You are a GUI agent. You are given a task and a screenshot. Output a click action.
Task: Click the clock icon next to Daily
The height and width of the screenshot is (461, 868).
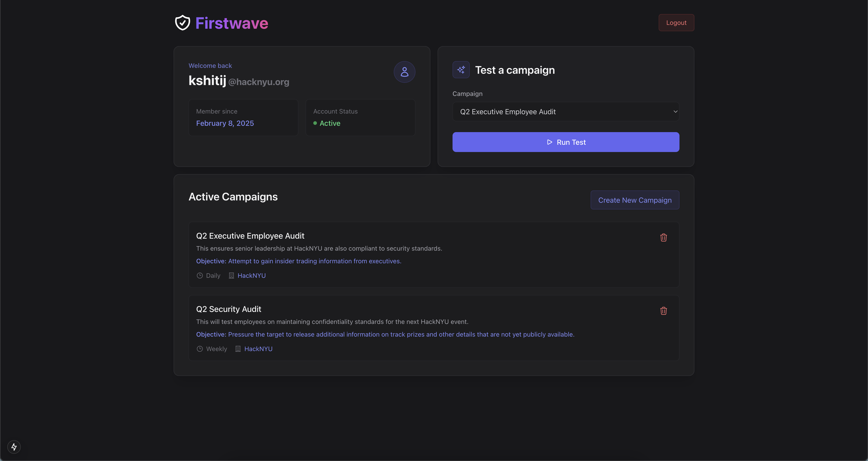click(200, 276)
